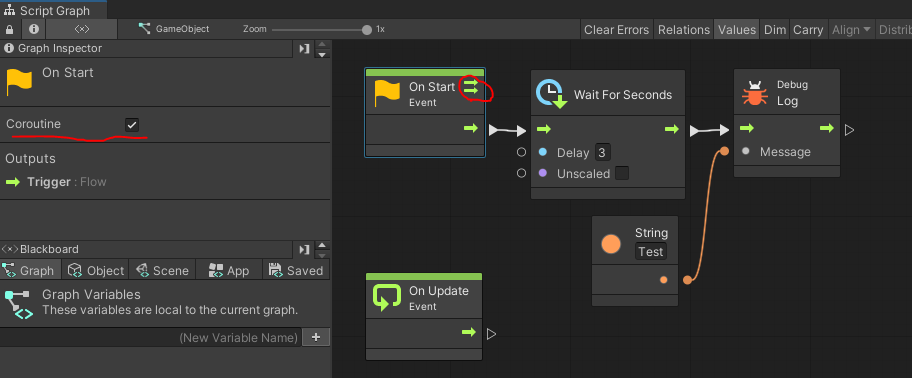Switch to the Graph variables tab
912x378 pixels.
29,270
